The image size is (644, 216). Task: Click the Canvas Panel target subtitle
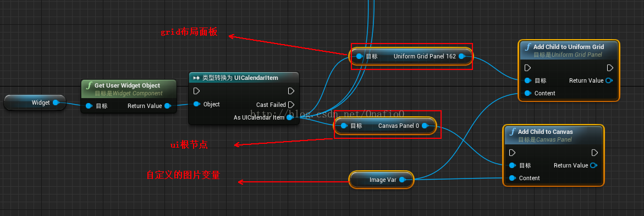coord(545,139)
